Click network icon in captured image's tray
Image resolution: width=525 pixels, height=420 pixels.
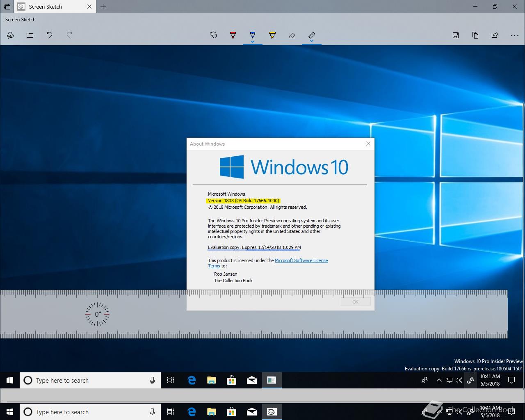(x=449, y=380)
